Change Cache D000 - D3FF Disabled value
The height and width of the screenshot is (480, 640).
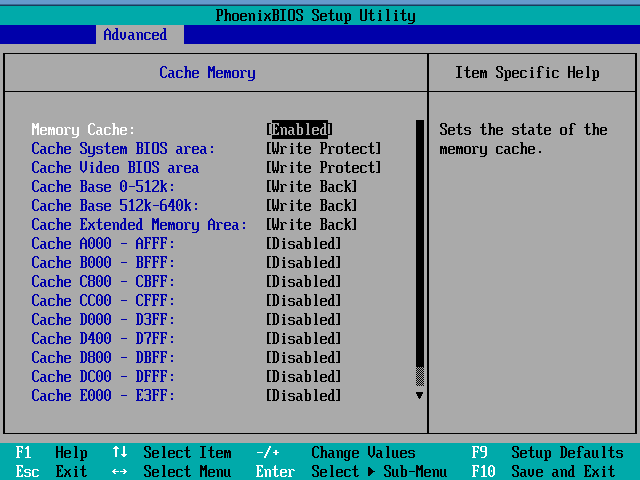pos(303,320)
